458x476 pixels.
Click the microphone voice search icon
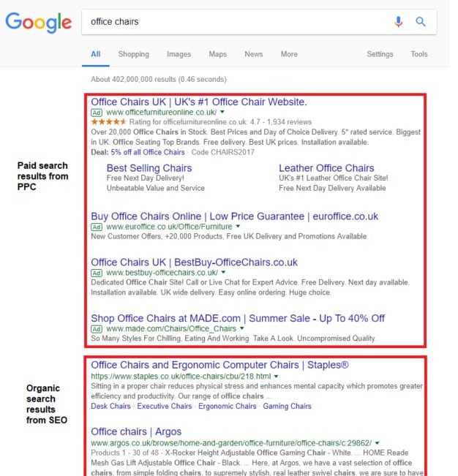[x=398, y=22]
